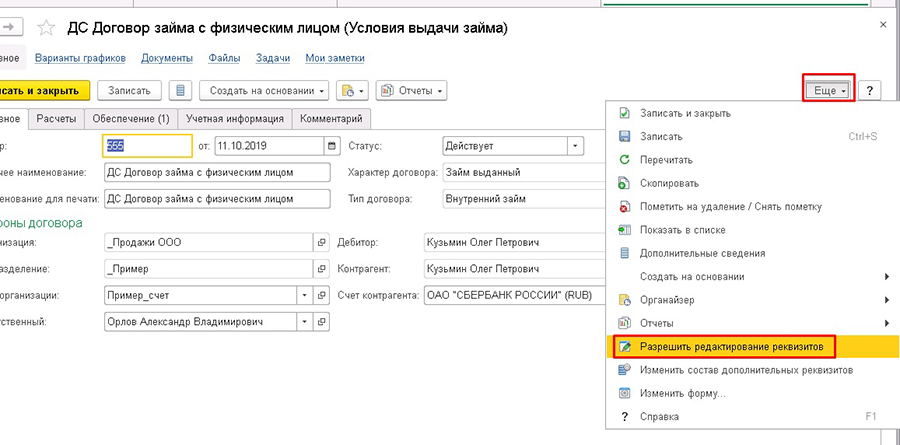
Task: Click the open icon beside Дебитор field
Action: [x=598, y=243]
